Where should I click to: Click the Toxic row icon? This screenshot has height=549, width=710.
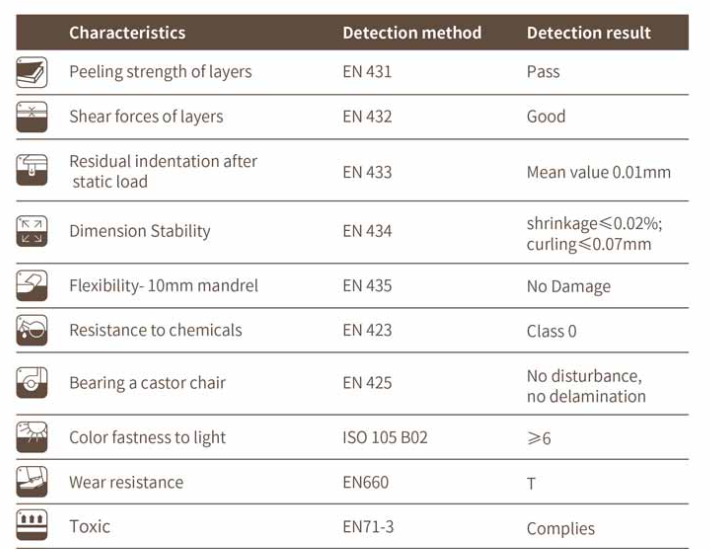[x=32, y=526]
